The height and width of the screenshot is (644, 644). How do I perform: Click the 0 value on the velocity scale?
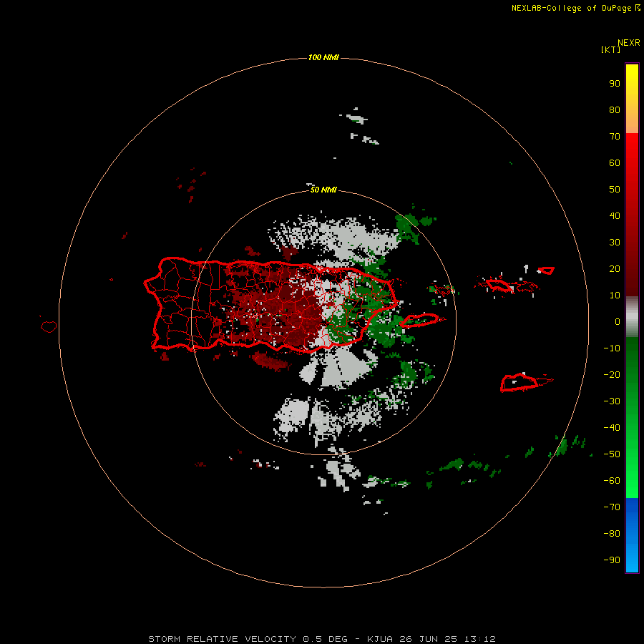click(x=618, y=321)
